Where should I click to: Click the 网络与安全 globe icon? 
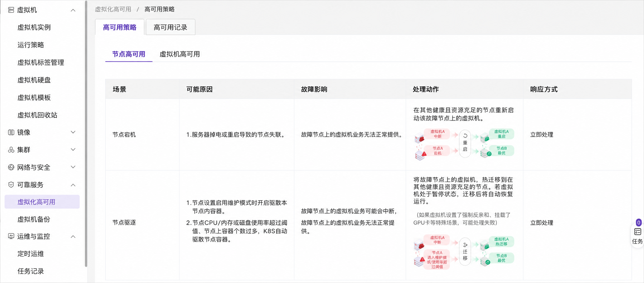[x=11, y=167]
